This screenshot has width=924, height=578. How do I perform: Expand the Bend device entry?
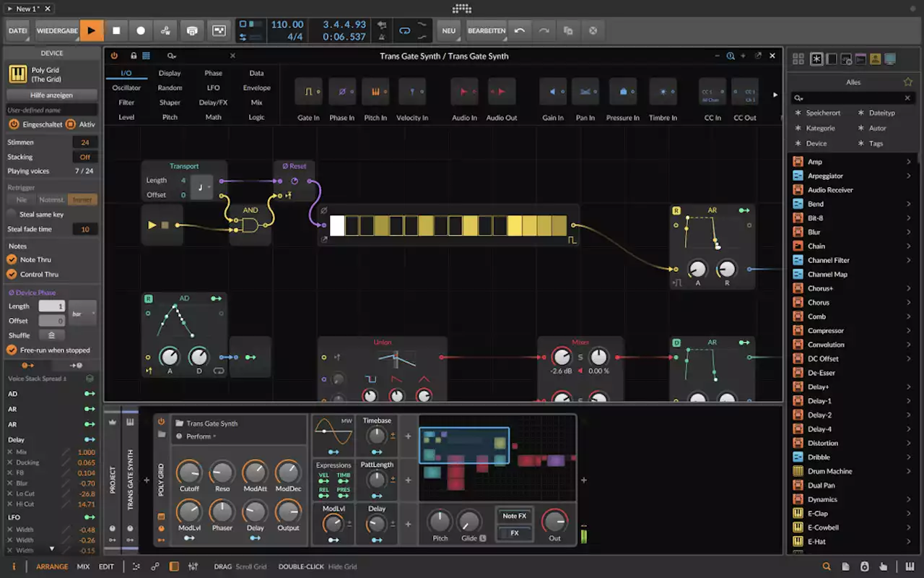click(909, 204)
